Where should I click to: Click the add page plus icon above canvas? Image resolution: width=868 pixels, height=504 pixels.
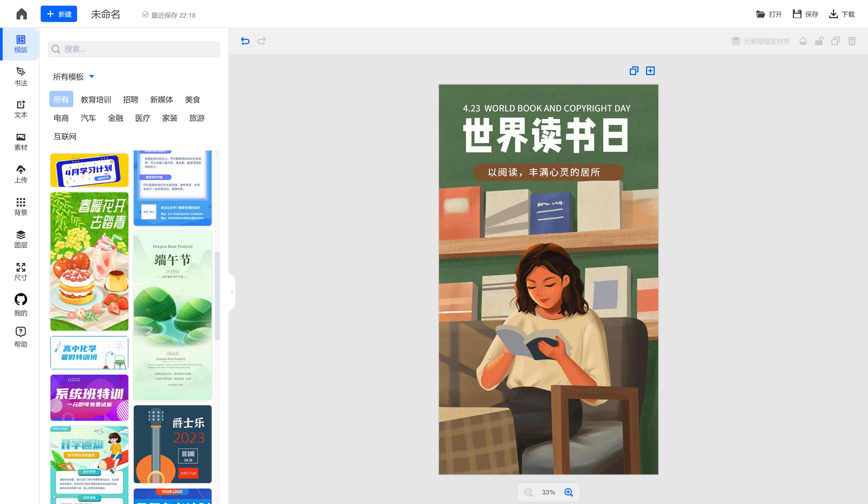coord(650,71)
